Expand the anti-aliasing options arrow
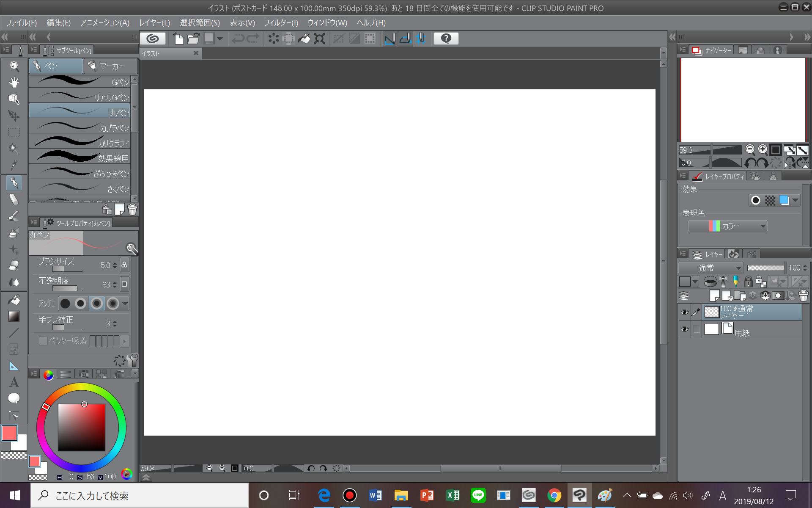Image resolution: width=812 pixels, height=508 pixels. (125, 304)
